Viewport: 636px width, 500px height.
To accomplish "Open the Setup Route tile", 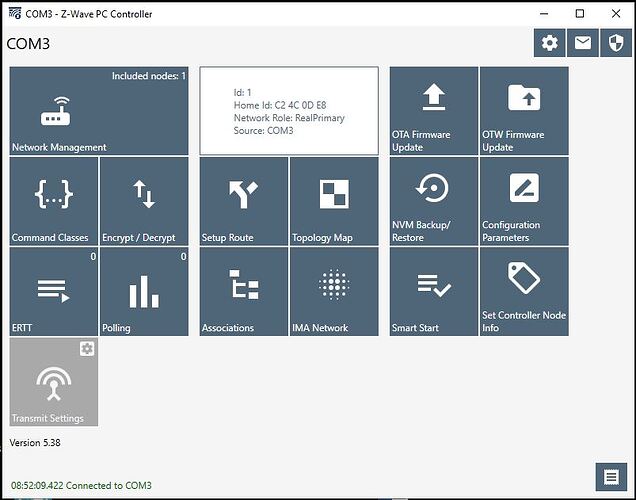I will (244, 201).
